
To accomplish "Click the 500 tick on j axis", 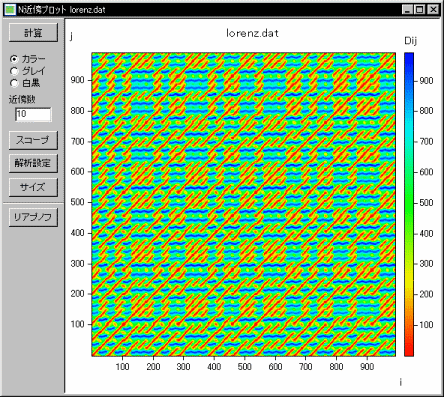I will pos(77,202).
